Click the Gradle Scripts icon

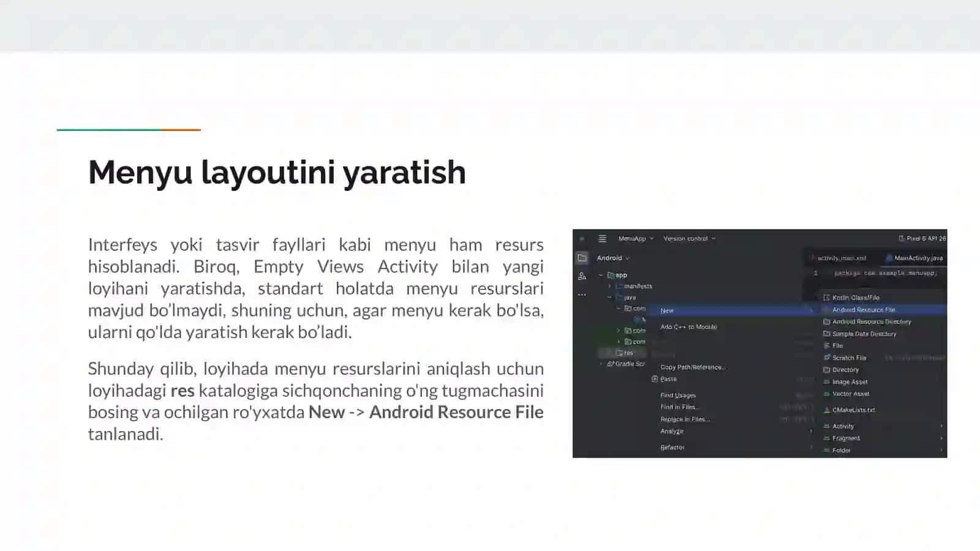610,364
